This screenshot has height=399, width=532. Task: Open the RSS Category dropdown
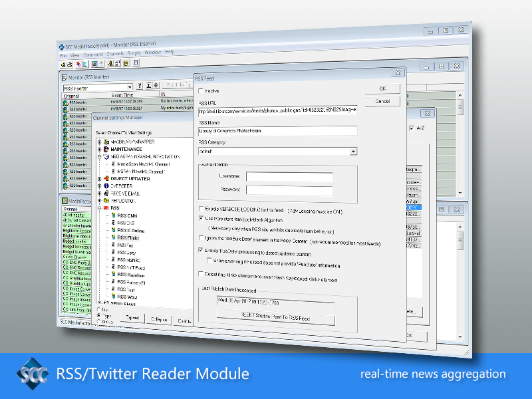(x=353, y=152)
